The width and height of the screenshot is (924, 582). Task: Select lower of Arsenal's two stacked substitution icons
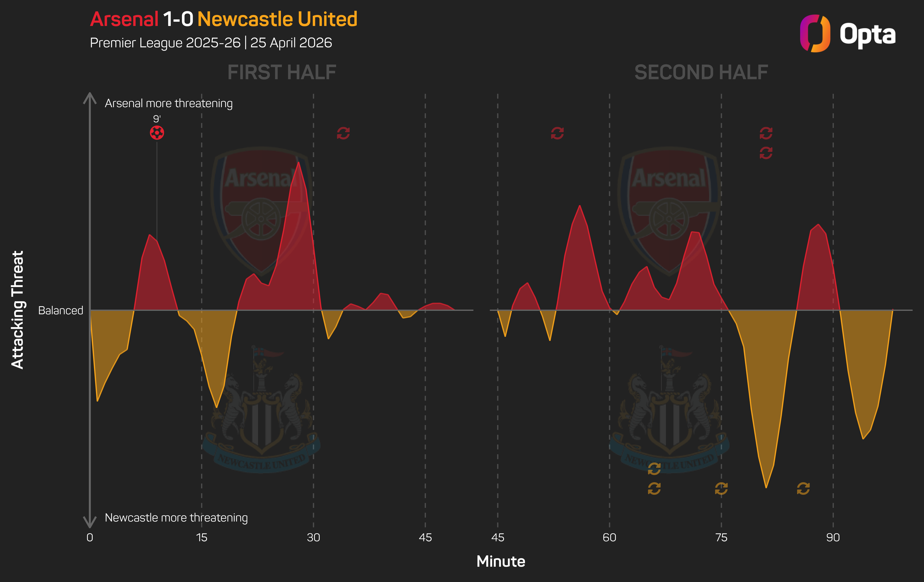[766, 153]
